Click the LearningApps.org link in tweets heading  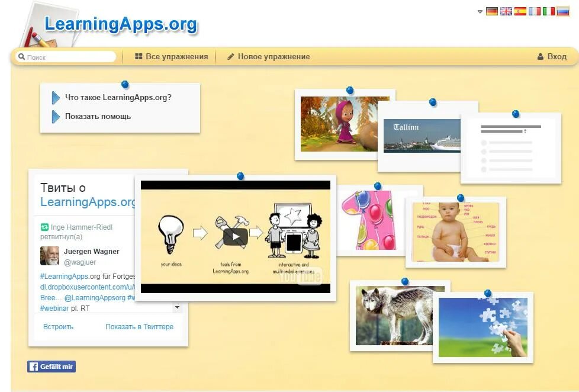point(88,202)
